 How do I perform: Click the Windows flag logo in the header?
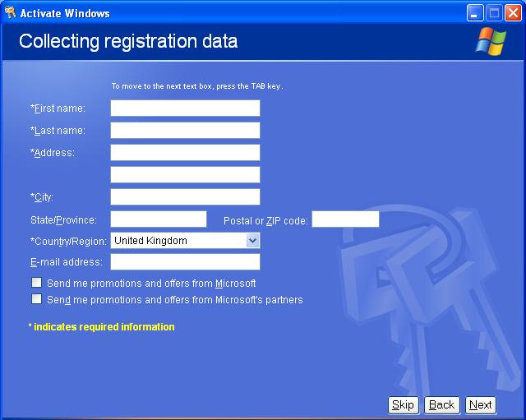(x=491, y=41)
